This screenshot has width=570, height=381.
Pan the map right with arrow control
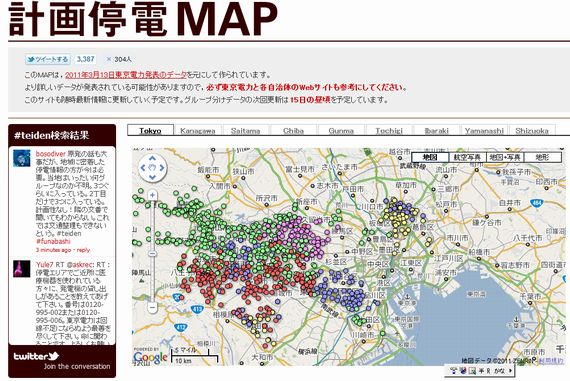(x=162, y=168)
